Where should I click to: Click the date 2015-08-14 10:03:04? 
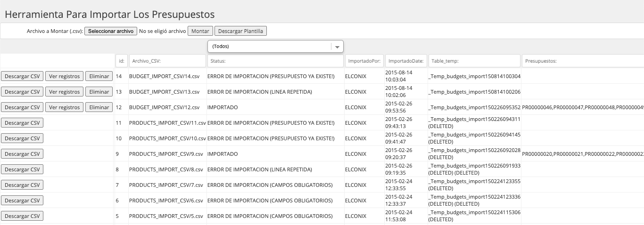point(399,76)
